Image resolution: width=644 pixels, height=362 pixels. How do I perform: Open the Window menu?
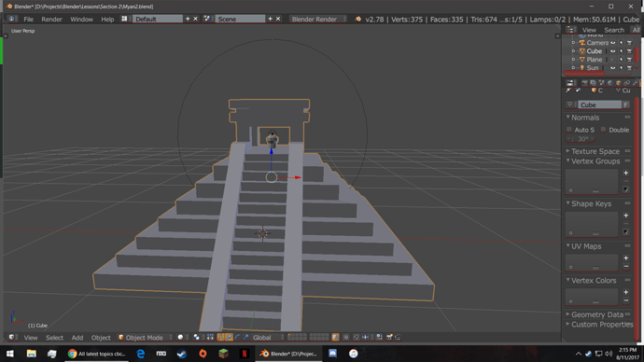tap(81, 19)
